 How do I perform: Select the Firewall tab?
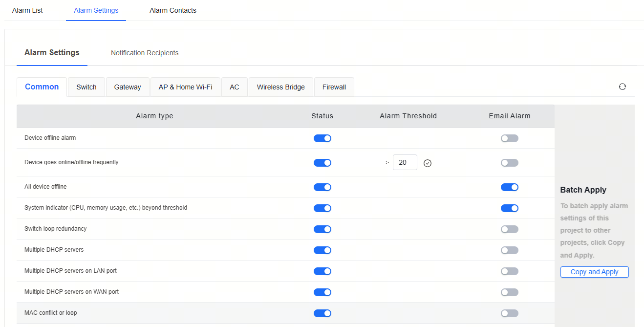pyautogui.click(x=334, y=87)
